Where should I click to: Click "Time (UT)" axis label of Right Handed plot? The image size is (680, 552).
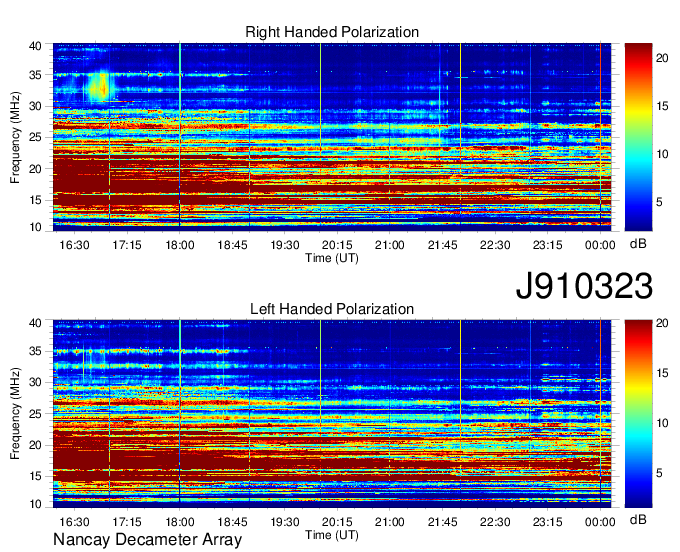[332, 258]
